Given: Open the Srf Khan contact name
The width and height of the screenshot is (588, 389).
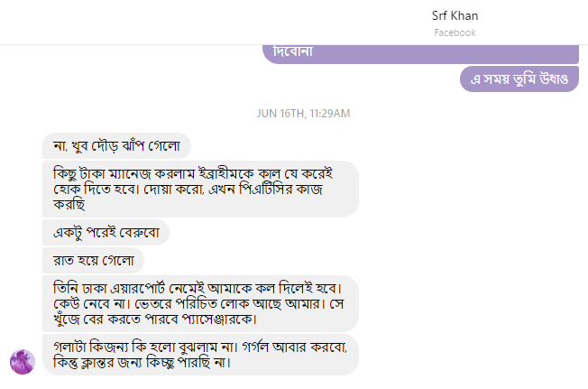Looking at the screenshot, I should pyautogui.click(x=455, y=15).
